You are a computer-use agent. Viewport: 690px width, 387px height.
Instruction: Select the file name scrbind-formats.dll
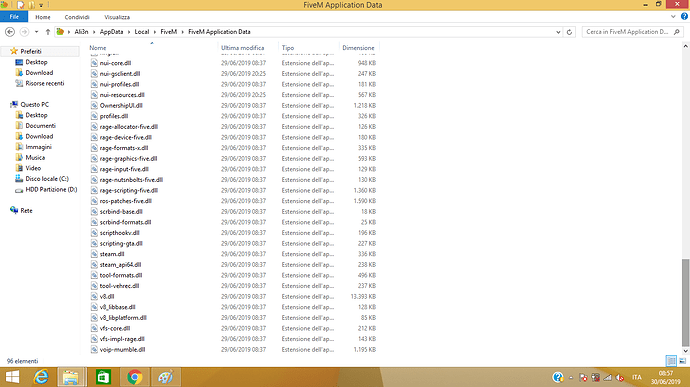pyautogui.click(x=125, y=222)
